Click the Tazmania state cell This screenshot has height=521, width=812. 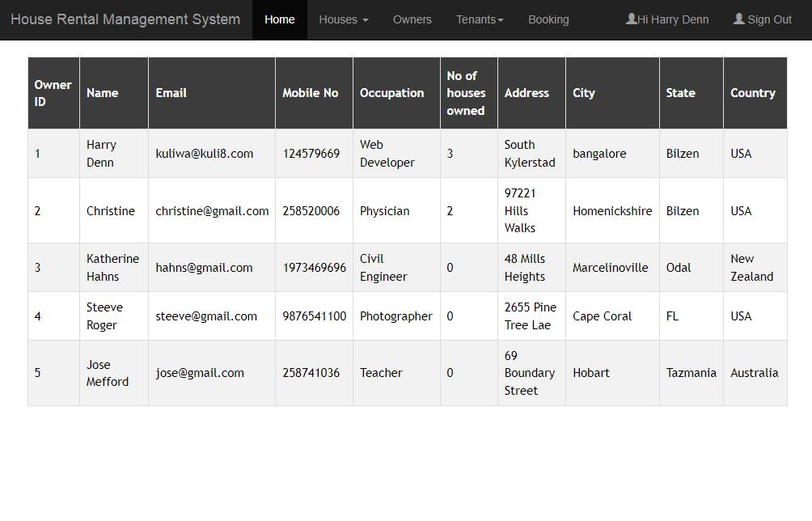[691, 373]
